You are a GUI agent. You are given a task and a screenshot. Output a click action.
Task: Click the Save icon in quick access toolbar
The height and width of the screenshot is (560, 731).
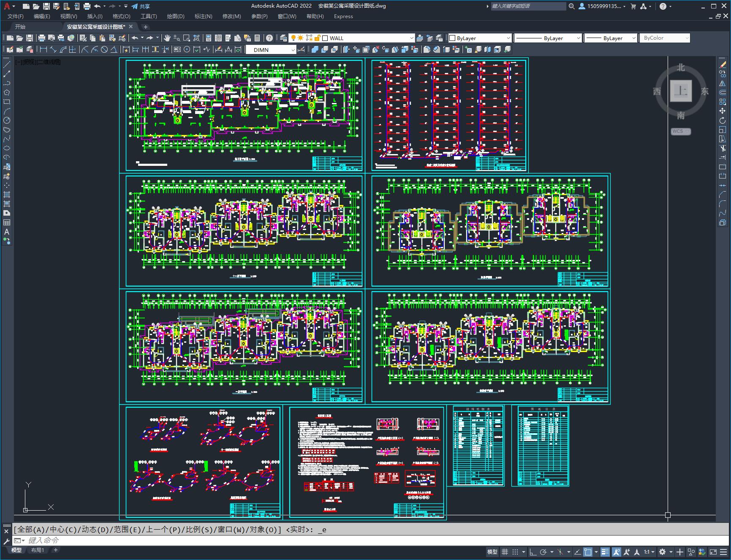point(46,6)
